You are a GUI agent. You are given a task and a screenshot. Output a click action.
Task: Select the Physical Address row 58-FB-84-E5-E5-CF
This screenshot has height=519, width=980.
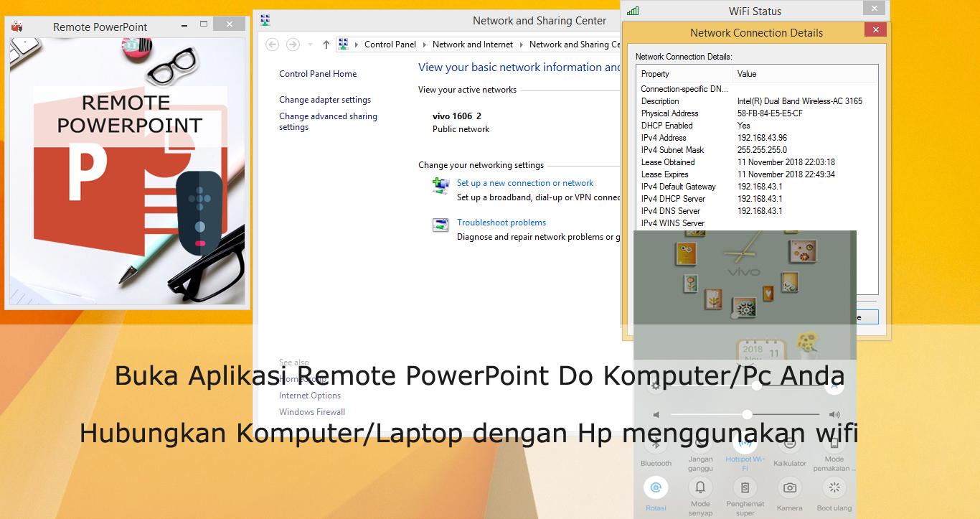tap(757, 113)
